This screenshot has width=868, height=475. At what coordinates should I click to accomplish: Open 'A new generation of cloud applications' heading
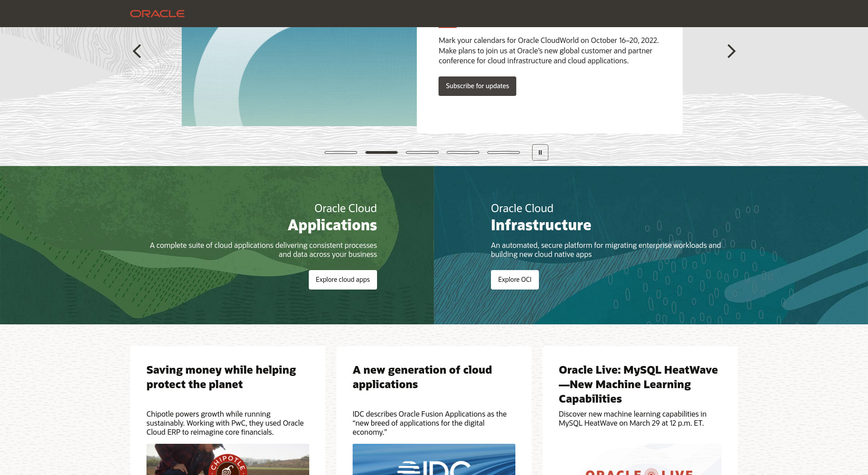(x=422, y=377)
